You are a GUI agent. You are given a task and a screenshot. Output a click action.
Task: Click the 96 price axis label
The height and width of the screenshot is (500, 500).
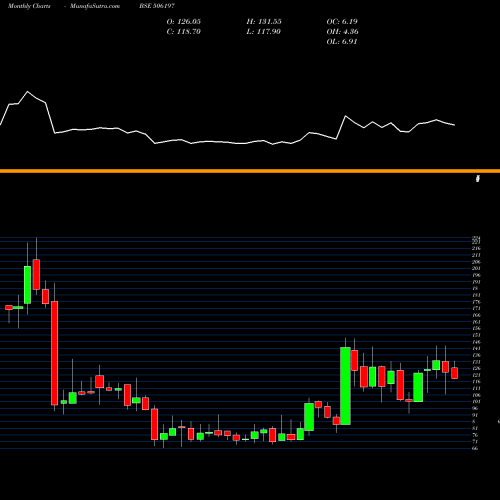tap(475, 408)
